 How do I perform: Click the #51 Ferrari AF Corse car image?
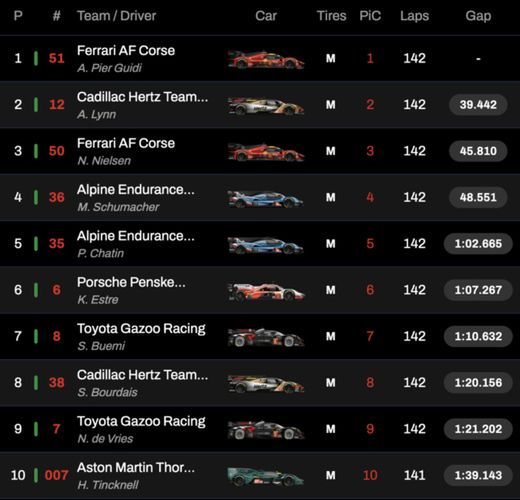(266, 60)
